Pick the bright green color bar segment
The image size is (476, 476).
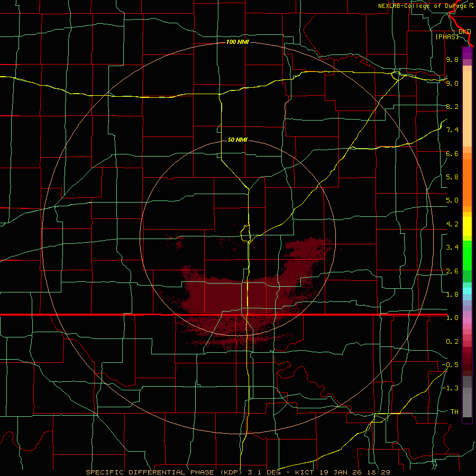(467, 256)
